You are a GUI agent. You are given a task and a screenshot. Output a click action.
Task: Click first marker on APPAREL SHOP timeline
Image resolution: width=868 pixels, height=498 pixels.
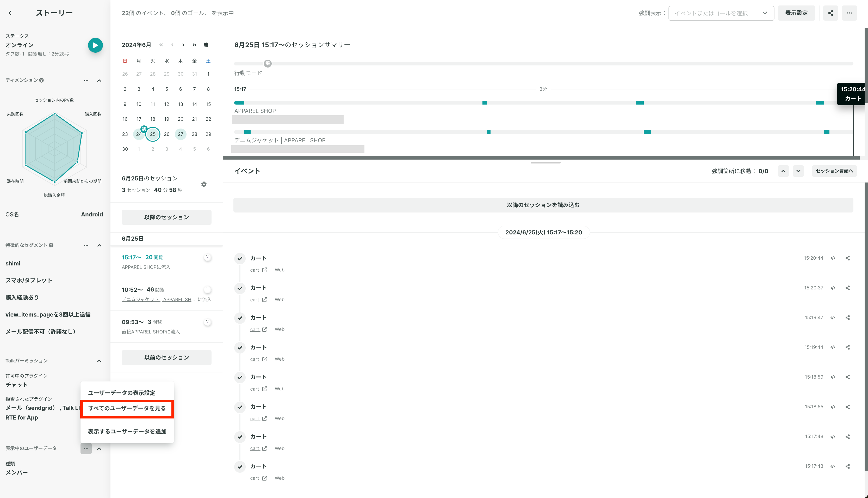(x=239, y=103)
